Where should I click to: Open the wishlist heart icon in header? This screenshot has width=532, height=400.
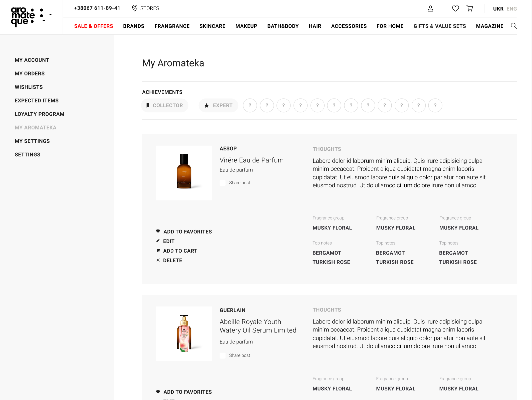pos(455,8)
